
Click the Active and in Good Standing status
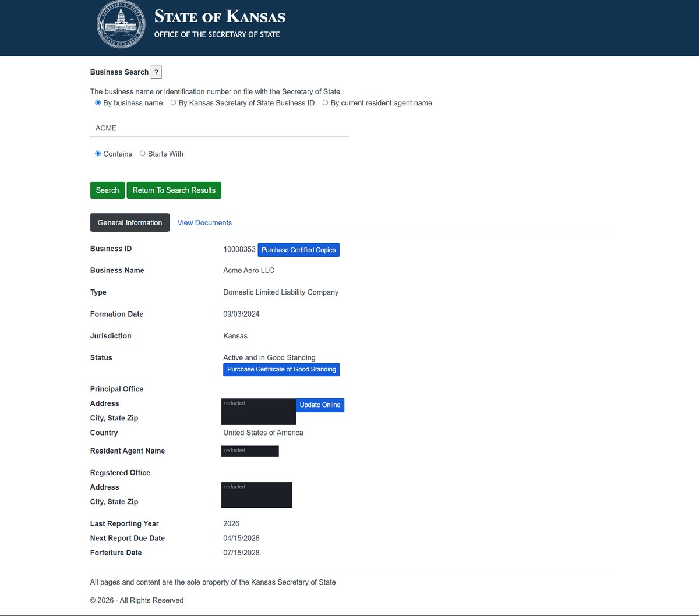(x=269, y=358)
